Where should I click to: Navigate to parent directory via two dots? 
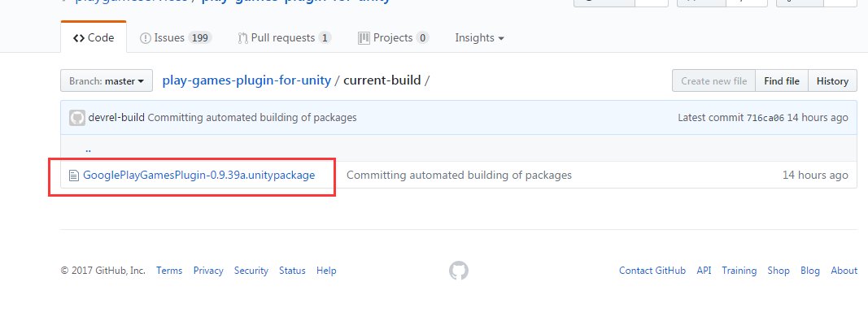click(88, 149)
